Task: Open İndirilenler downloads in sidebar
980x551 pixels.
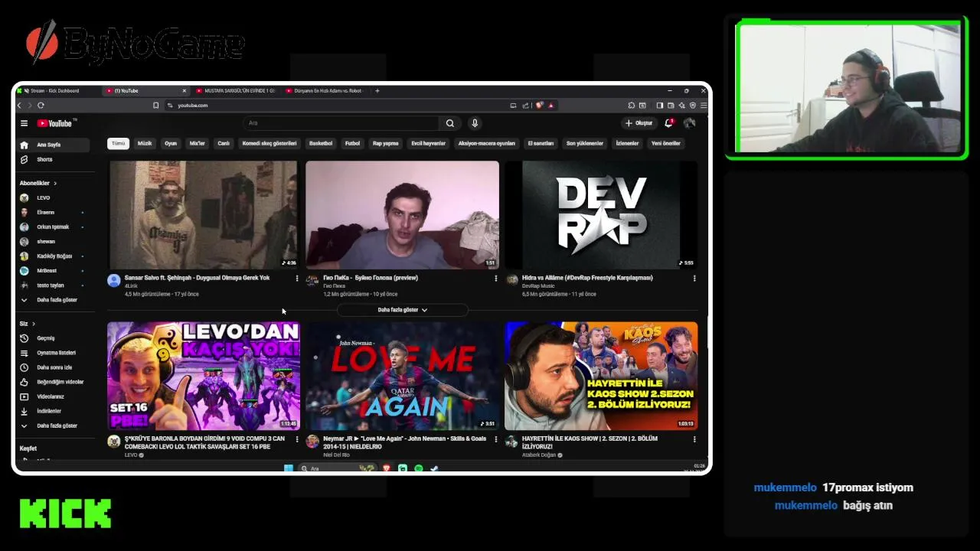Action: [x=54, y=411]
